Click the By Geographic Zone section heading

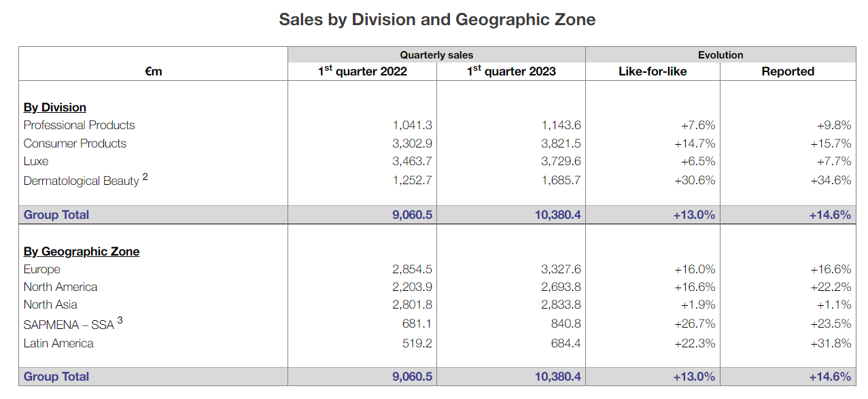click(82, 251)
